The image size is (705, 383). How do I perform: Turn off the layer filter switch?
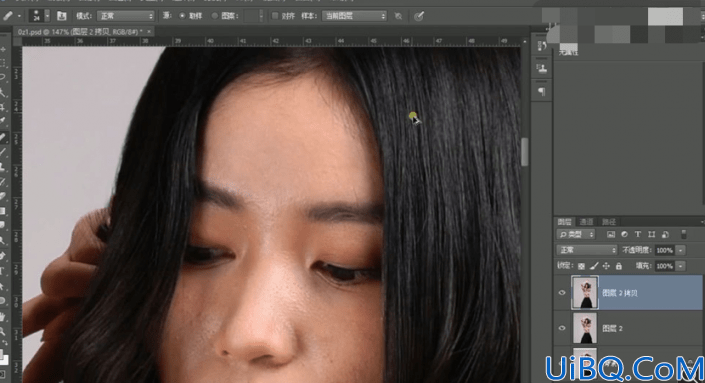click(683, 234)
